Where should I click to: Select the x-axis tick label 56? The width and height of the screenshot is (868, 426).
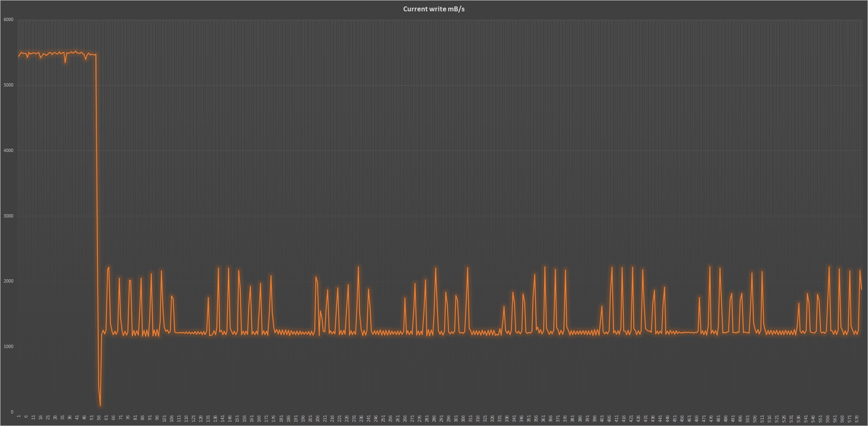(x=99, y=417)
